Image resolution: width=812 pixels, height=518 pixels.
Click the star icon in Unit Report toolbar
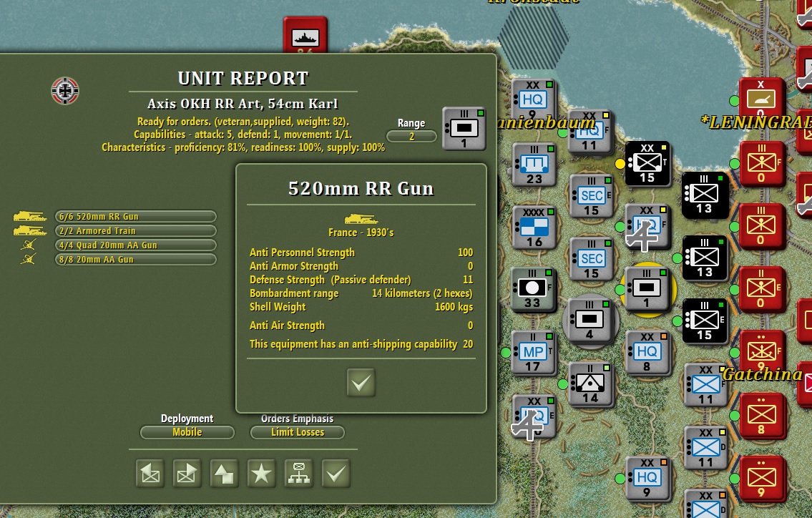pyautogui.click(x=262, y=474)
